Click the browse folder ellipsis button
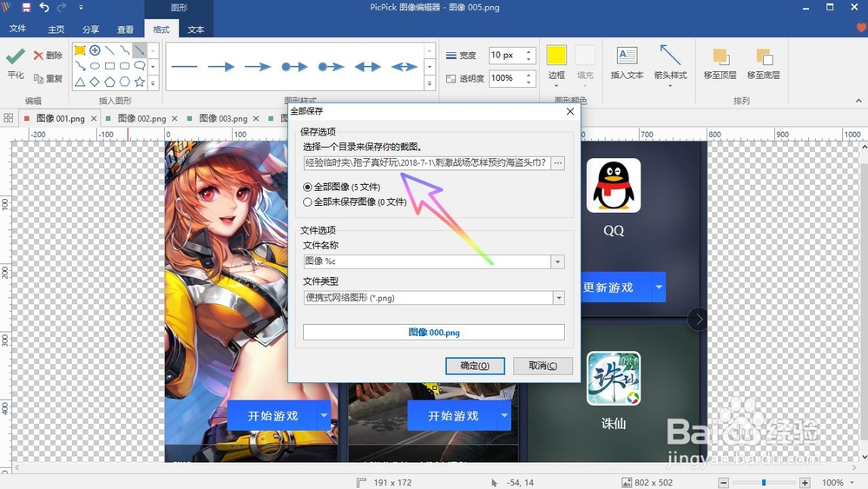The image size is (868, 489). (x=558, y=162)
